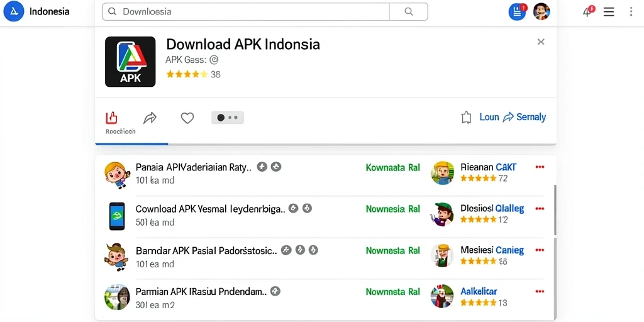Image resolution: width=644 pixels, height=322 pixels.
Task: Click the bookmark icon beside Loun
Action: [466, 118]
